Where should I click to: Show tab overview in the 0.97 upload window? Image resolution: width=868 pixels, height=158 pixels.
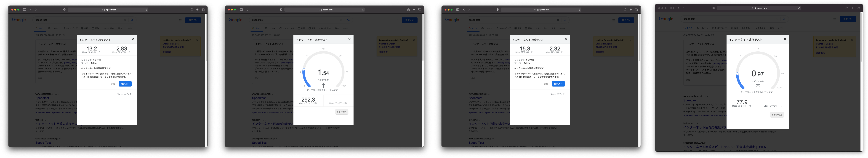tap(858, 8)
